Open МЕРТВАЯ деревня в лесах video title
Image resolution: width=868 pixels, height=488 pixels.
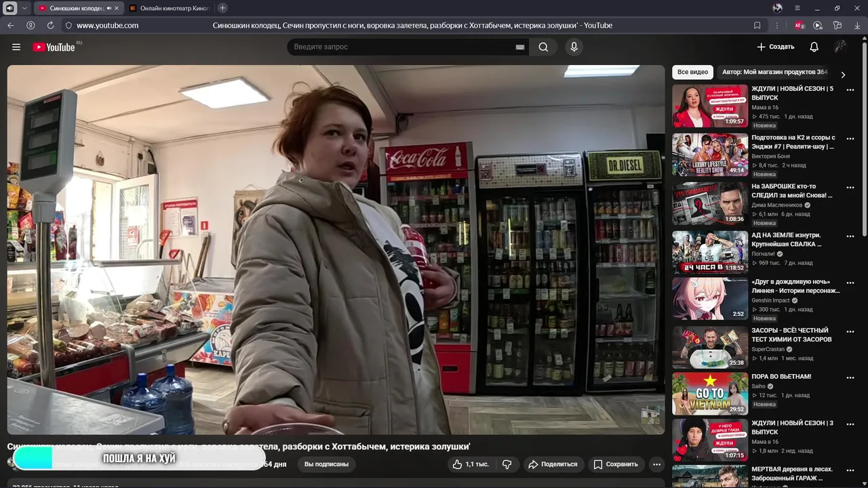coord(792,473)
